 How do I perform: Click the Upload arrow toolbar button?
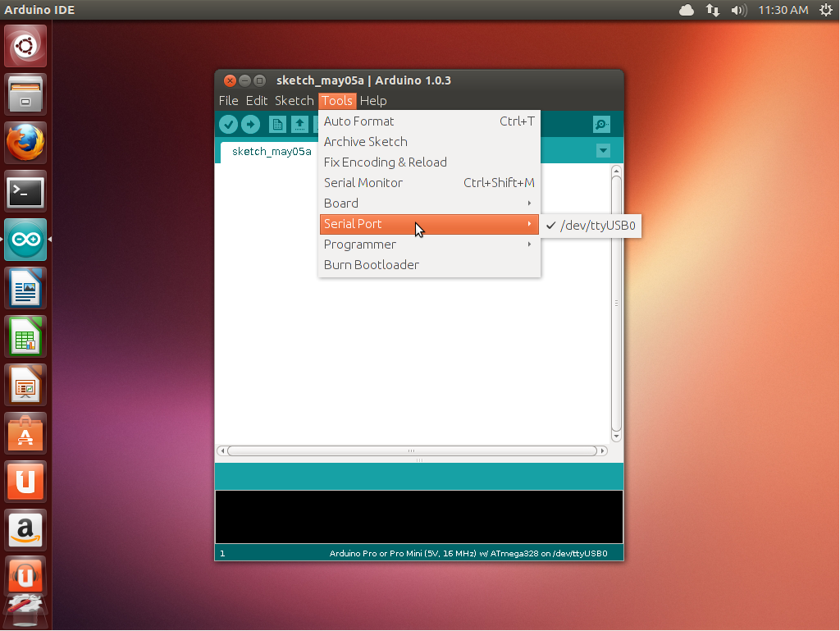pos(250,124)
